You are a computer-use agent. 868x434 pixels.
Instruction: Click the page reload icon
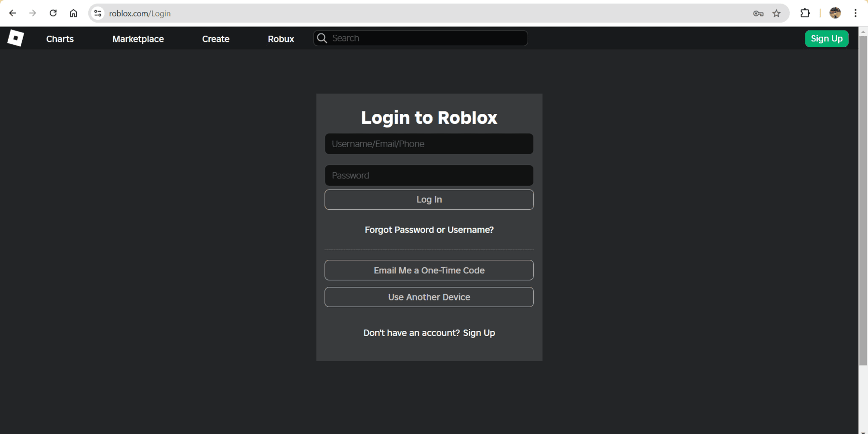point(53,13)
